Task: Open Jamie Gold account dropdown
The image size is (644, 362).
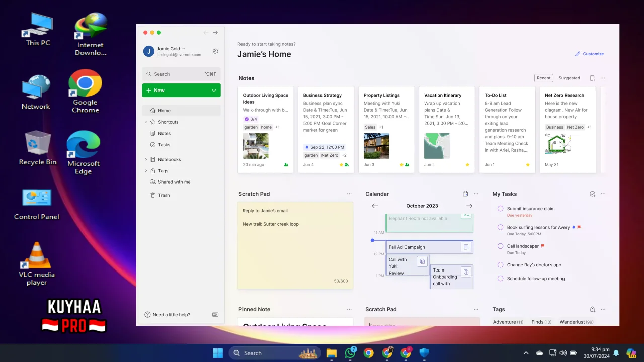Action: tap(183, 49)
